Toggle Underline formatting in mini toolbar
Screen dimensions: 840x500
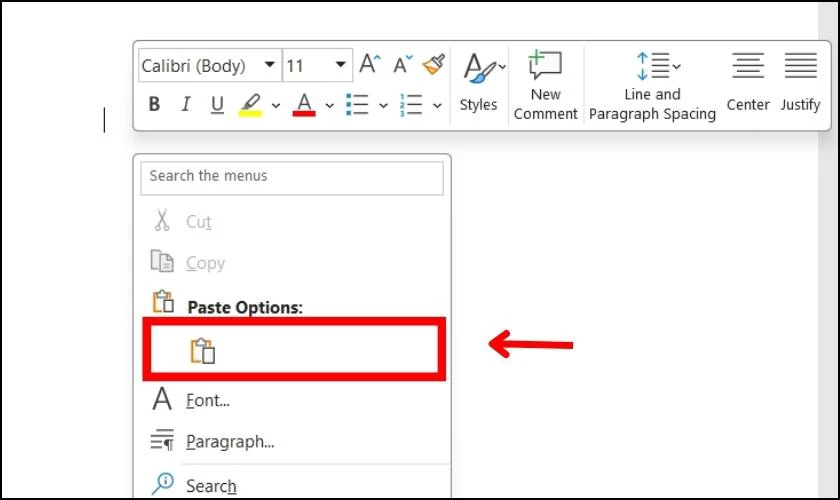(x=217, y=104)
